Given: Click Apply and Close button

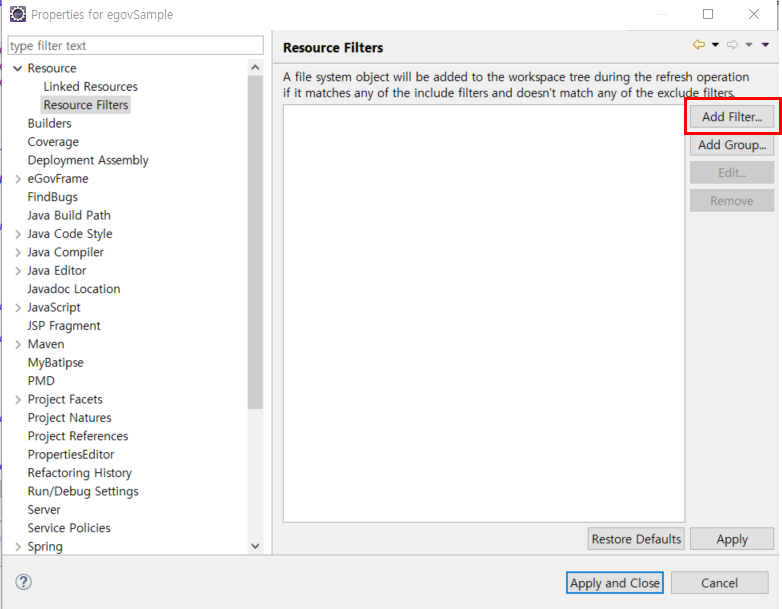Looking at the screenshot, I should (614, 583).
